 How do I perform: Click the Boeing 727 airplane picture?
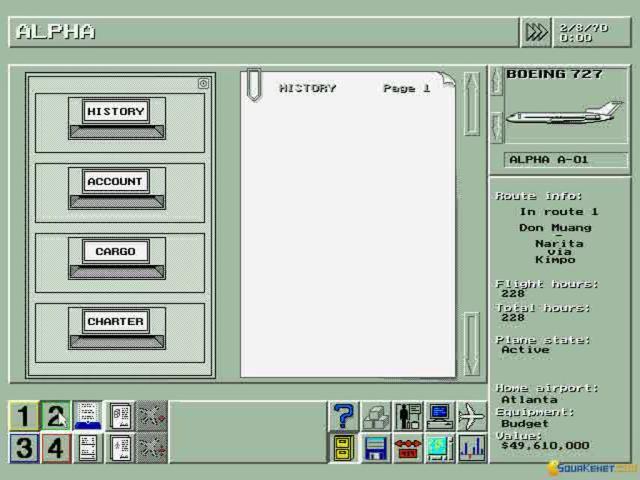pyautogui.click(x=565, y=113)
